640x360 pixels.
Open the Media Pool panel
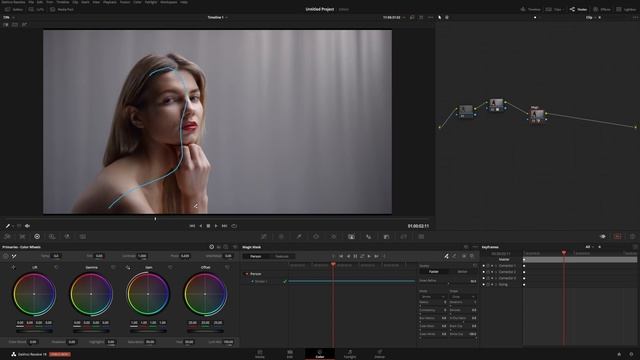62,9
